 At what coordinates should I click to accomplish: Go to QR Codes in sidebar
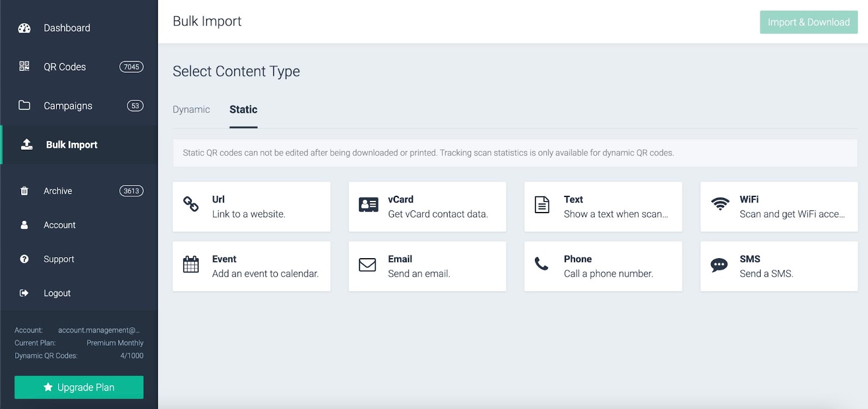(x=79, y=67)
